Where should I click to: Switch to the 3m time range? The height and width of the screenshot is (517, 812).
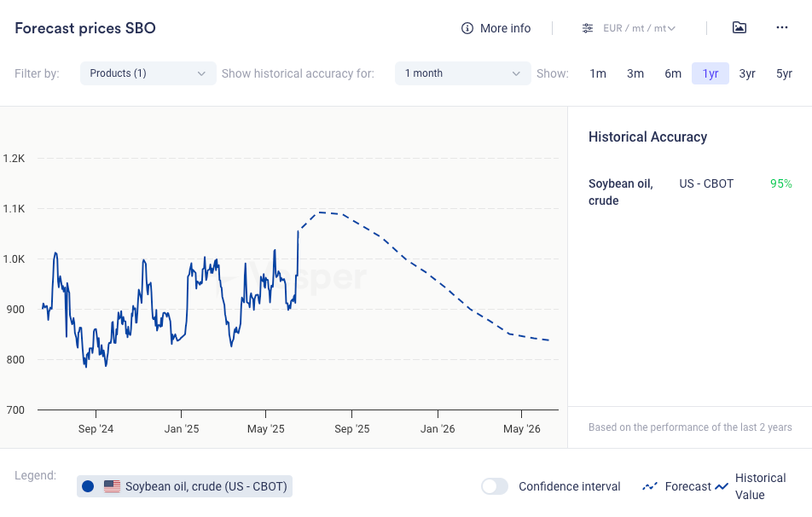(x=635, y=73)
